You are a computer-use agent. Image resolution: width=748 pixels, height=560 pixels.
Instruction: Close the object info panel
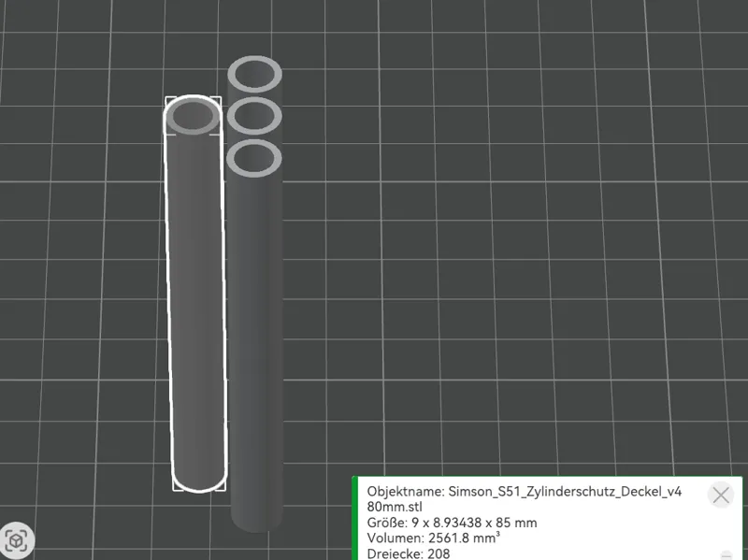pyautogui.click(x=721, y=495)
